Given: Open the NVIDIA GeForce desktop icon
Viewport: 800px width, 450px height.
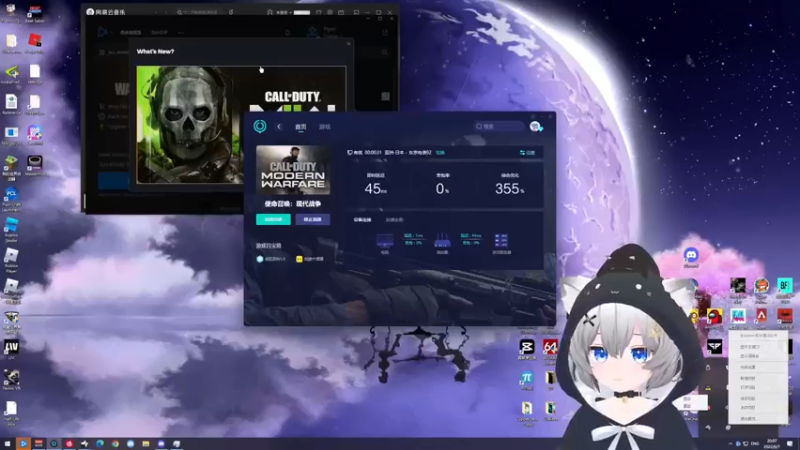Looking at the screenshot, I should (11, 74).
